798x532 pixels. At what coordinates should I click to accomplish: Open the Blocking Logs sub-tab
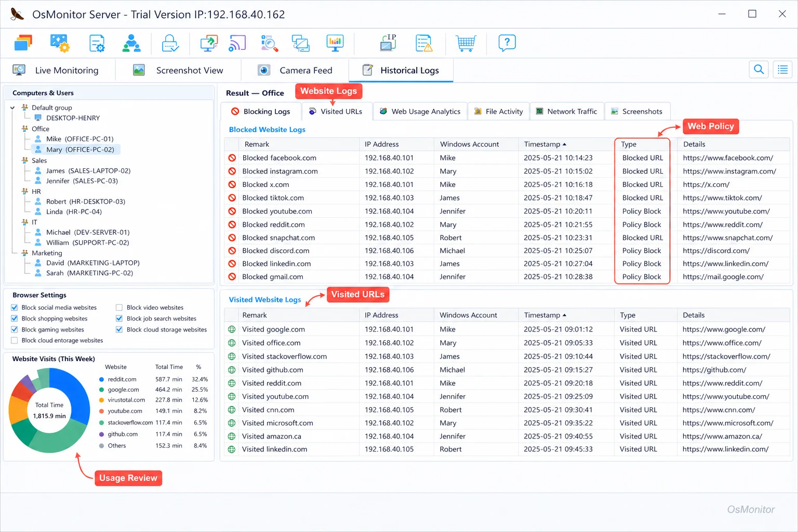pyautogui.click(x=261, y=111)
